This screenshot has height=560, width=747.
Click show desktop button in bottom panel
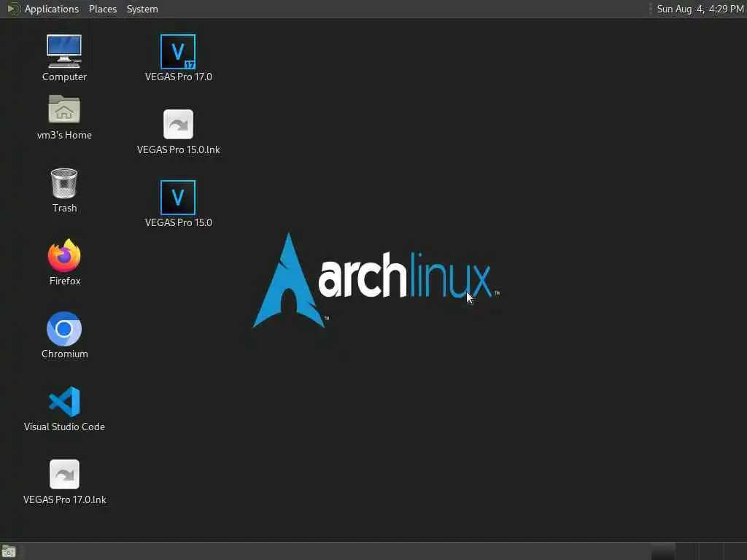[x=9, y=551]
